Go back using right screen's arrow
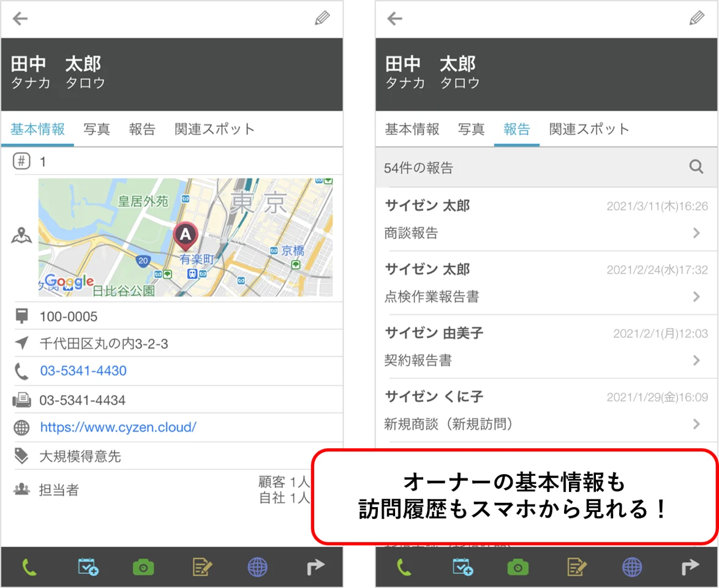 (395, 19)
